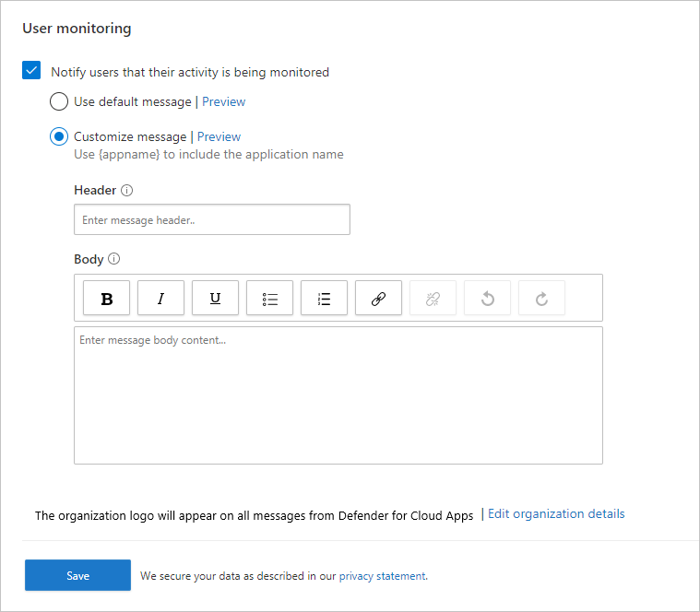
Task: Select the Customize message radio button
Action: tap(59, 136)
